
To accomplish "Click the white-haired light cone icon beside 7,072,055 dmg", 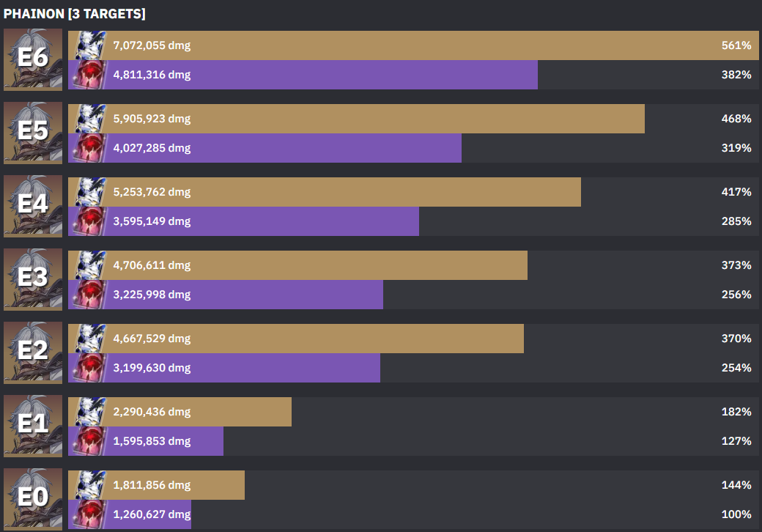I will click(90, 45).
